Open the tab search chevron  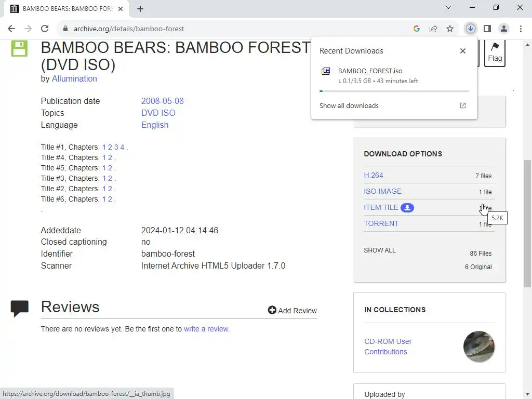448,7
